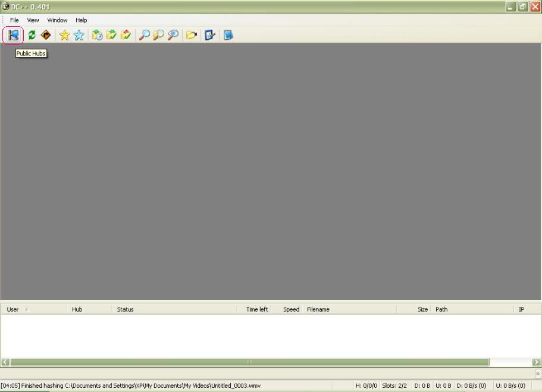Open the Public Hubs list
Screen dimensions: 542x392
(13, 35)
